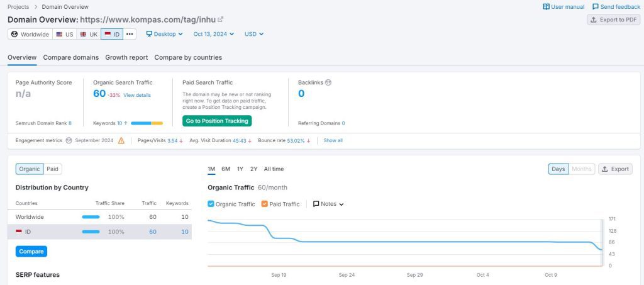Click the Worldwide row in country table
The image size is (644, 285).
[x=99, y=217]
